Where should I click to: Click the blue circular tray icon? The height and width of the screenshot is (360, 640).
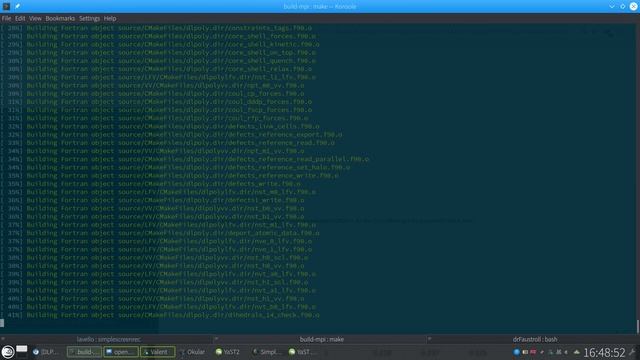pyautogui.click(x=516, y=352)
